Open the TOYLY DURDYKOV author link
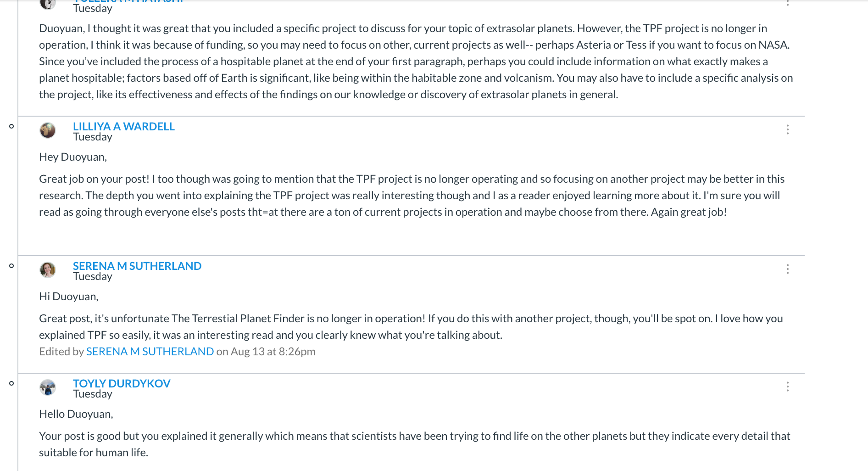Viewport: 868px width, 471px height. [122, 383]
